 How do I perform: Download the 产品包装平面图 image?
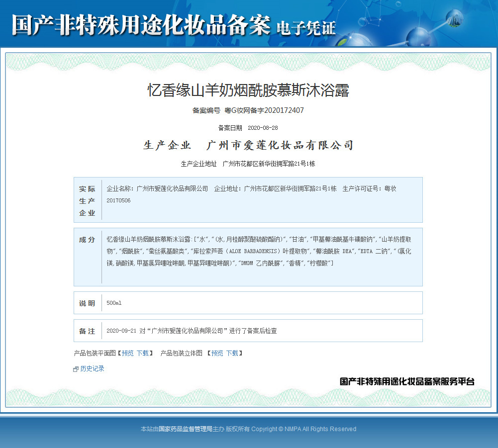[x=143, y=353]
